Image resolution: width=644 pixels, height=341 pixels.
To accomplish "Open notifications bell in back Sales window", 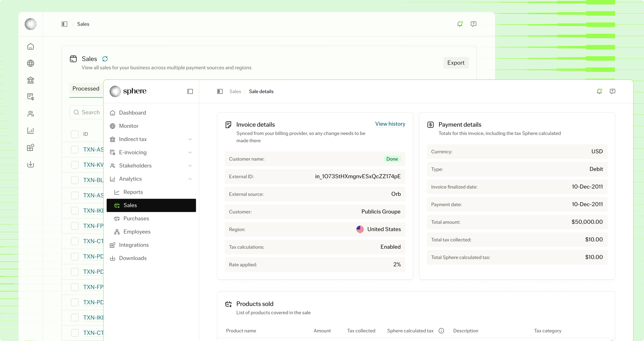I will [x=460, y=24].
